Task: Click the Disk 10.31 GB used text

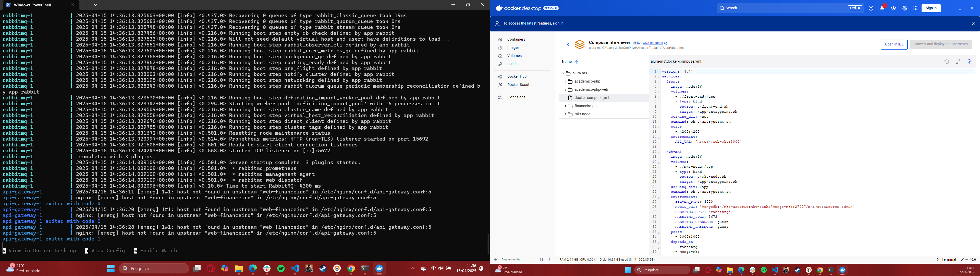Action: point(627,260)
